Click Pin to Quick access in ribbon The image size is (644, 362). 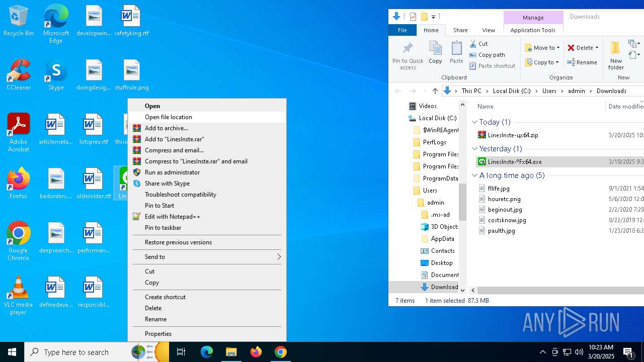[x=408, y=55]
